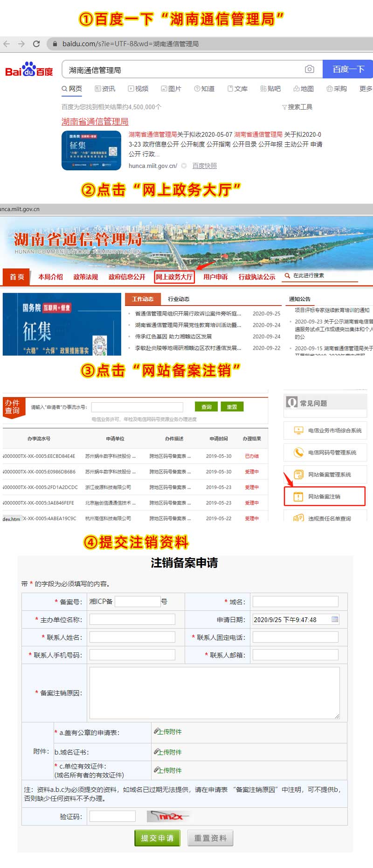The image size is (373, 868).
Task: Click the 电信网码号管理系统 phone icon
Action: coord(298,452)
